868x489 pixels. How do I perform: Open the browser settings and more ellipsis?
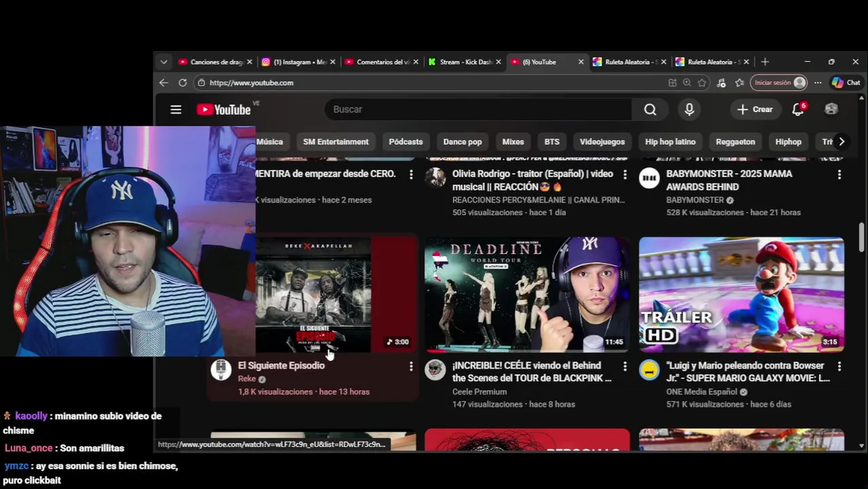coord(818,83)
